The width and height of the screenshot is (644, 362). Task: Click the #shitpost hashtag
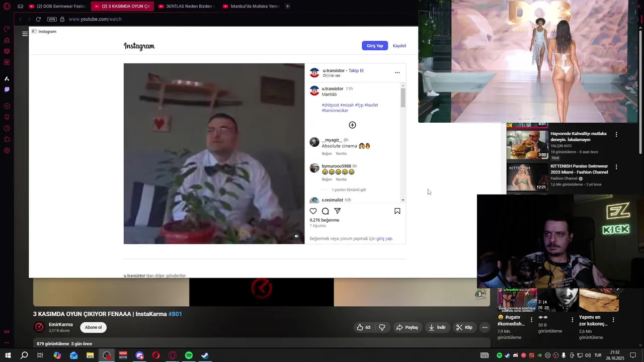click(x=331, y=105)
